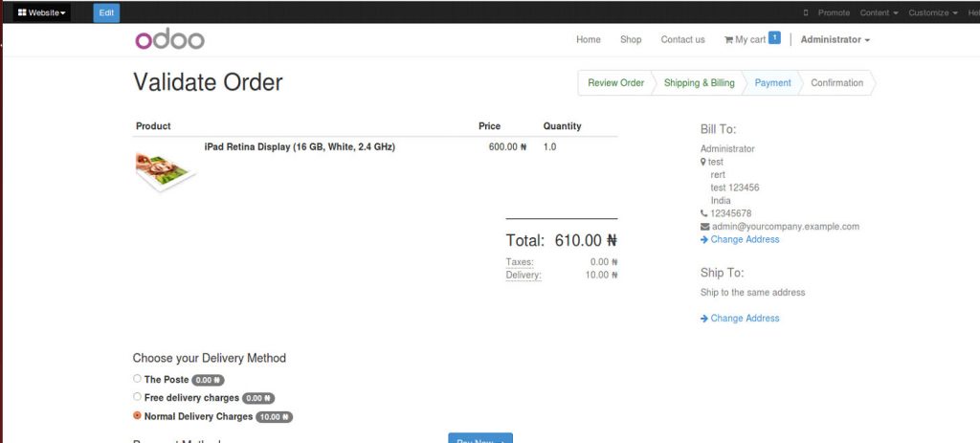
Task: Click the grid icon in the Website menu
Action: coord(22,12)
